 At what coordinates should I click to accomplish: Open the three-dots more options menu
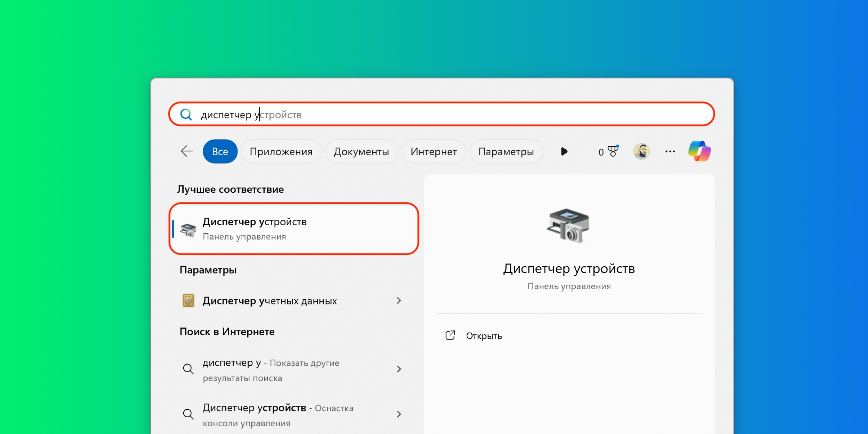[670, 151]
